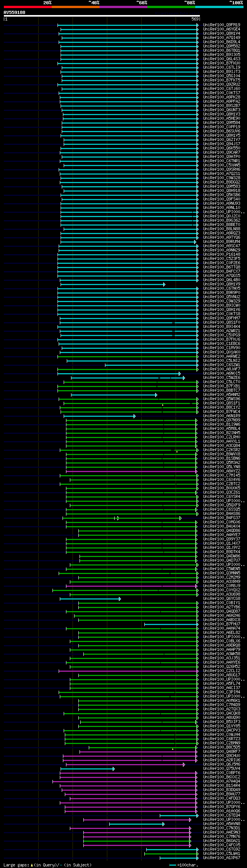Click the hit label UniRef100_A9NL10
This screenshot has height=868, width=247.
[222, 208]
